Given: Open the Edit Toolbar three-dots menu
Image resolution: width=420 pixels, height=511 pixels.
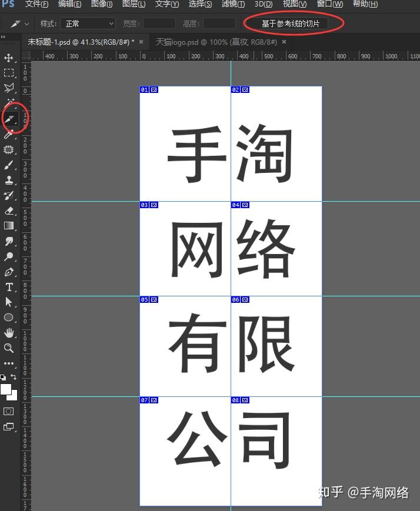Looking at the screenshot, I should pos(9,363).
